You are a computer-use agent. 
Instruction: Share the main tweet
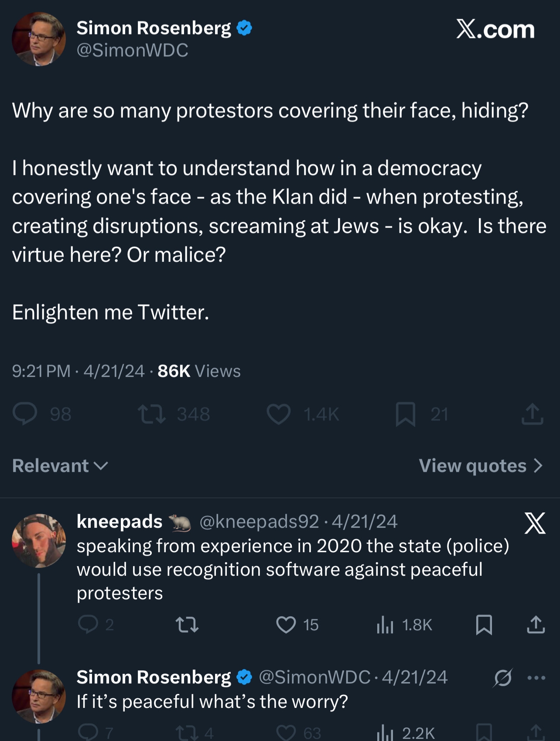point(532,414)
